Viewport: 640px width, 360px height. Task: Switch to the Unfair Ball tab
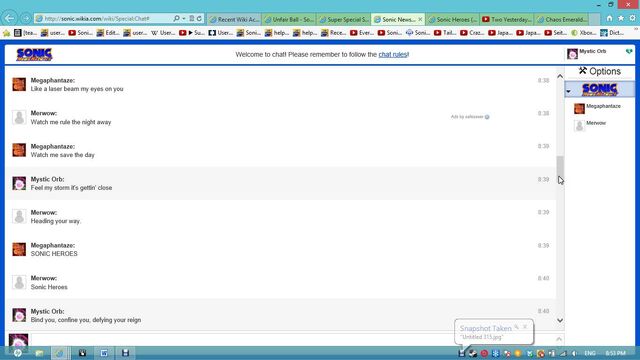tap(289, 19)
